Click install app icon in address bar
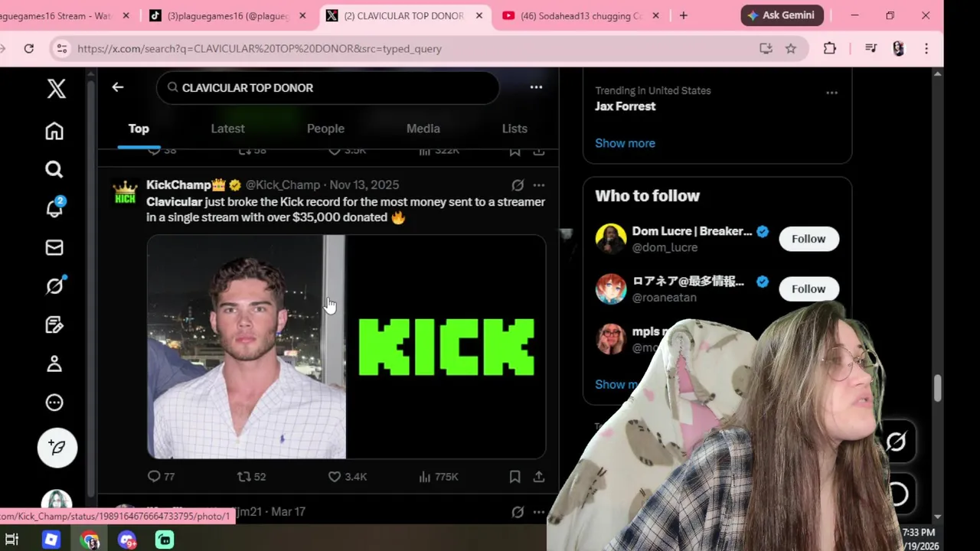The height and width of the screenshot is (551, 980). pyautogui.click(x=766, y=48)
